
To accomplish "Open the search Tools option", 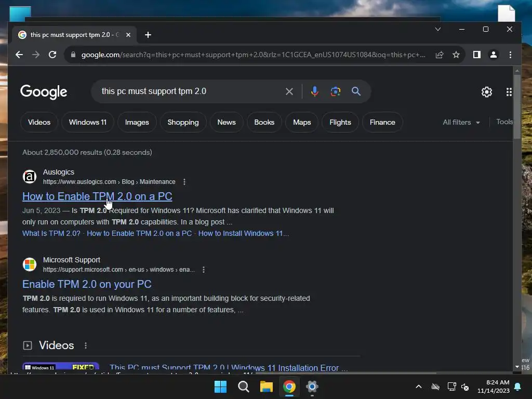I will 504,122.
